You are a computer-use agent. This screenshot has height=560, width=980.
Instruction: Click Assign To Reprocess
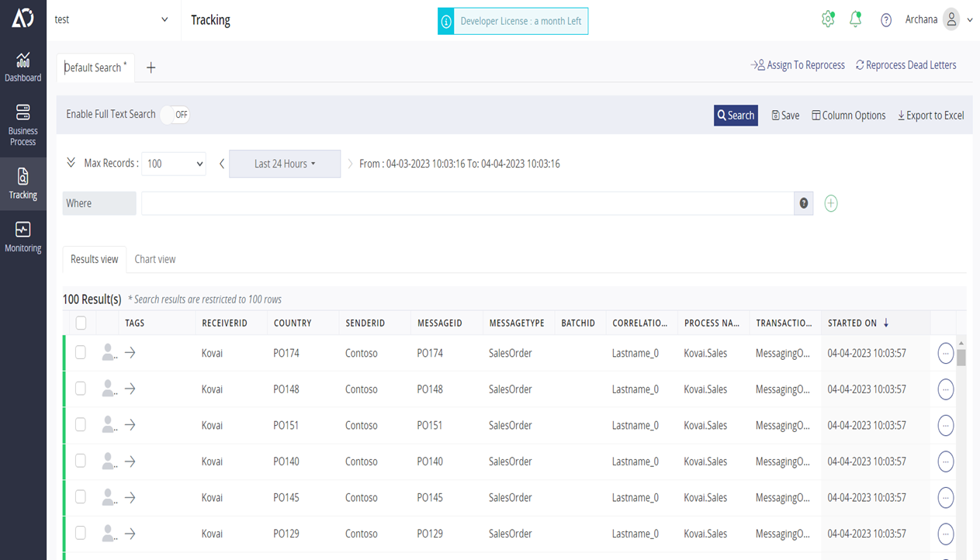click(798, 65)
